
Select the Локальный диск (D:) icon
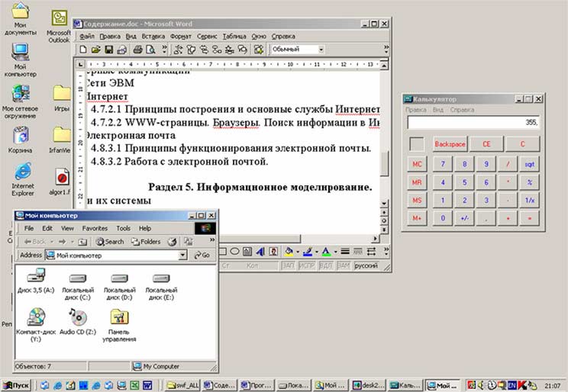[120, 285]
